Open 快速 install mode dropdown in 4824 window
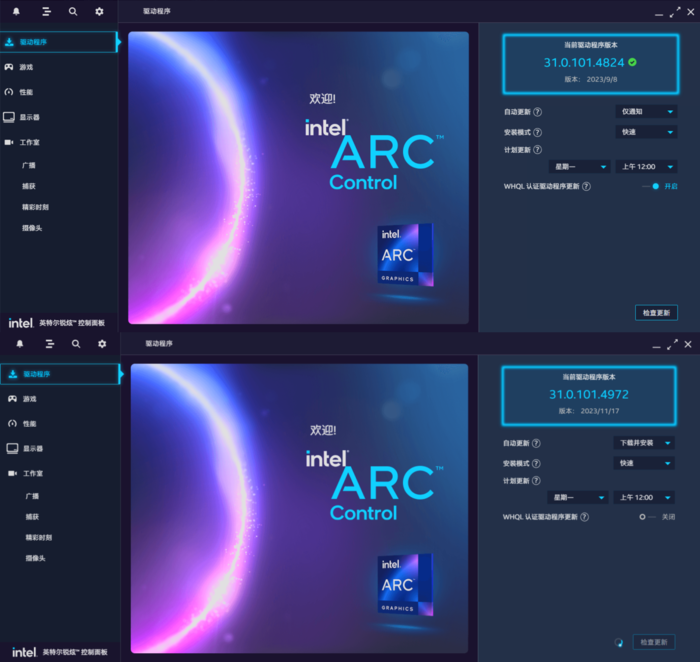The height and width of the screenshot is (662, 700). [646, 132]
